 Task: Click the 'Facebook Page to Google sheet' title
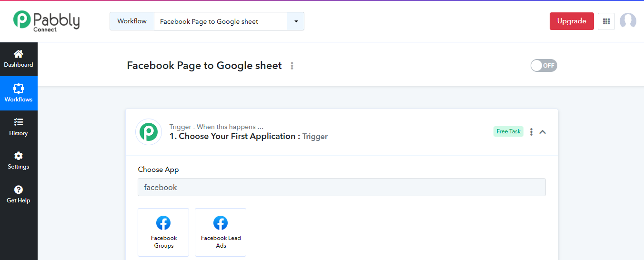pos(204,66)
